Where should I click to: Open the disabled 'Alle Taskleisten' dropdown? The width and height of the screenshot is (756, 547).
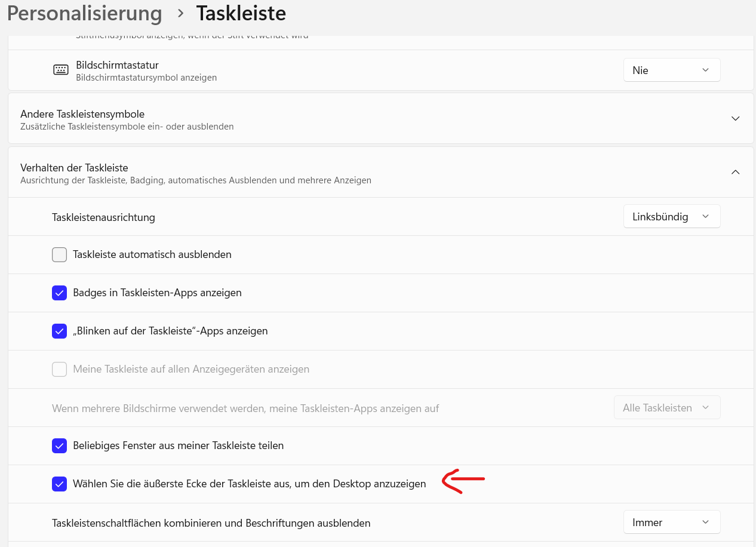[x=667, y=407]
